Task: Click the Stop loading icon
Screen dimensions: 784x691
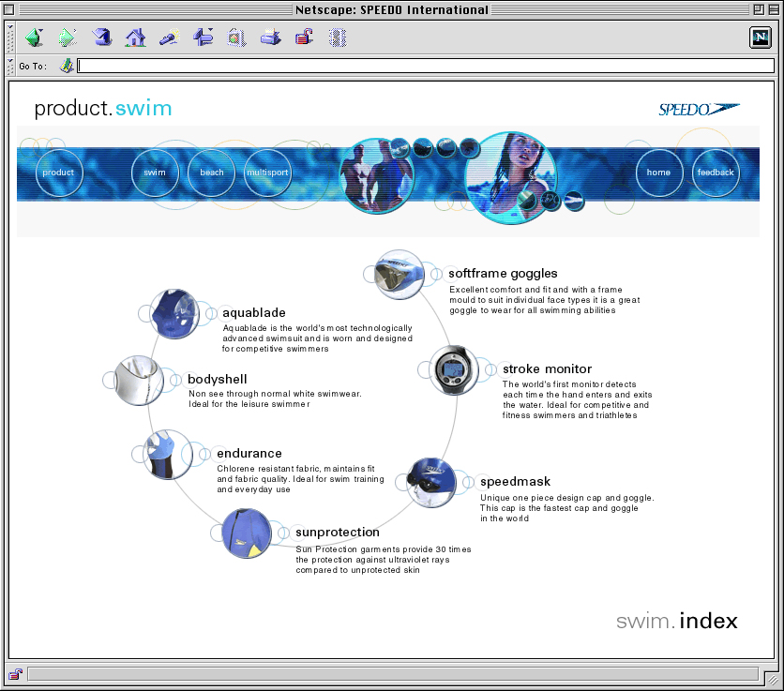Action: pos(338,38)
